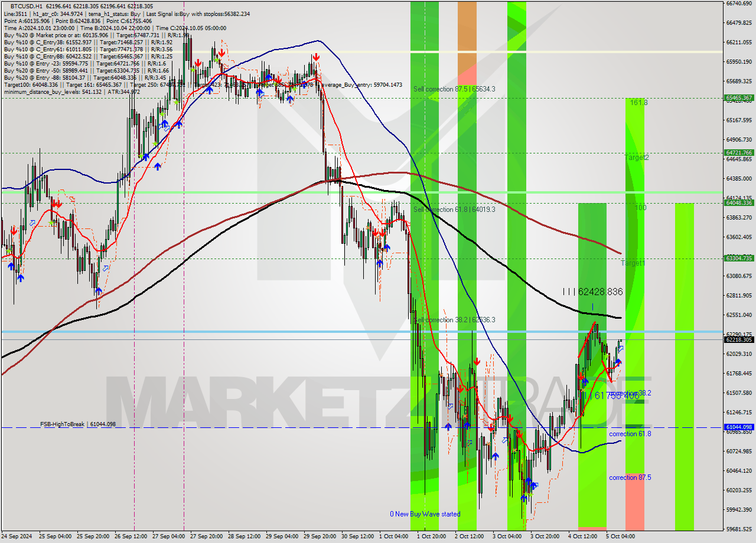Click the blue 61044.098 price tag

pyautogui.click(x=738, y=427)
